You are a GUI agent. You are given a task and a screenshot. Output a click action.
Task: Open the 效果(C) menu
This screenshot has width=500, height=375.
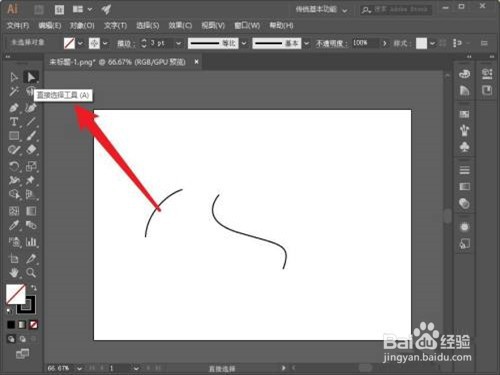(180, 26)
